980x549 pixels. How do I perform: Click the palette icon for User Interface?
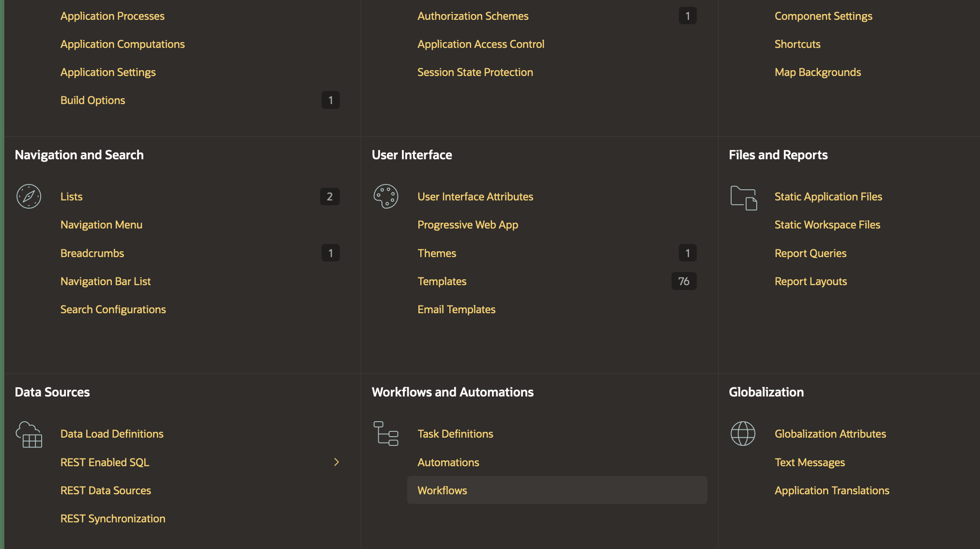coord(386,197)
